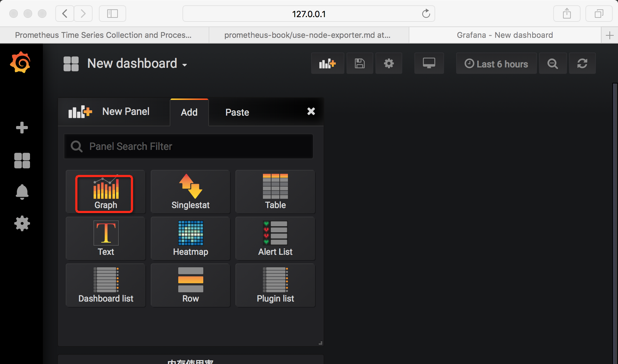
Task: Switch to prometheus-book use-node-exporter.md browser tab
Action: pos(309,35)
